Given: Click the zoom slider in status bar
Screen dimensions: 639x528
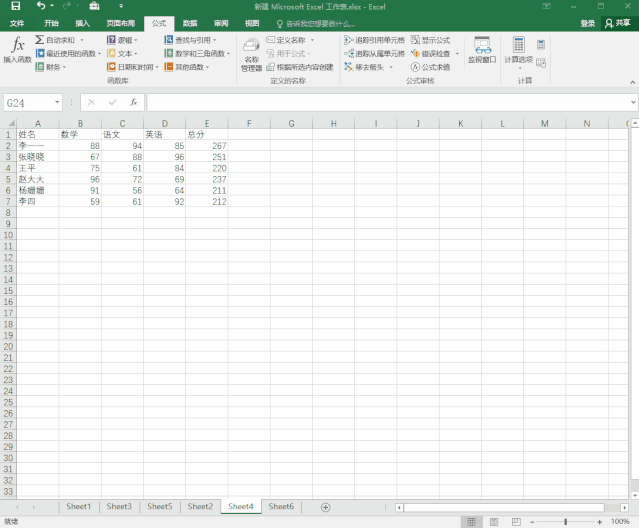Looking at the screenshot, I should click(566, 521).
